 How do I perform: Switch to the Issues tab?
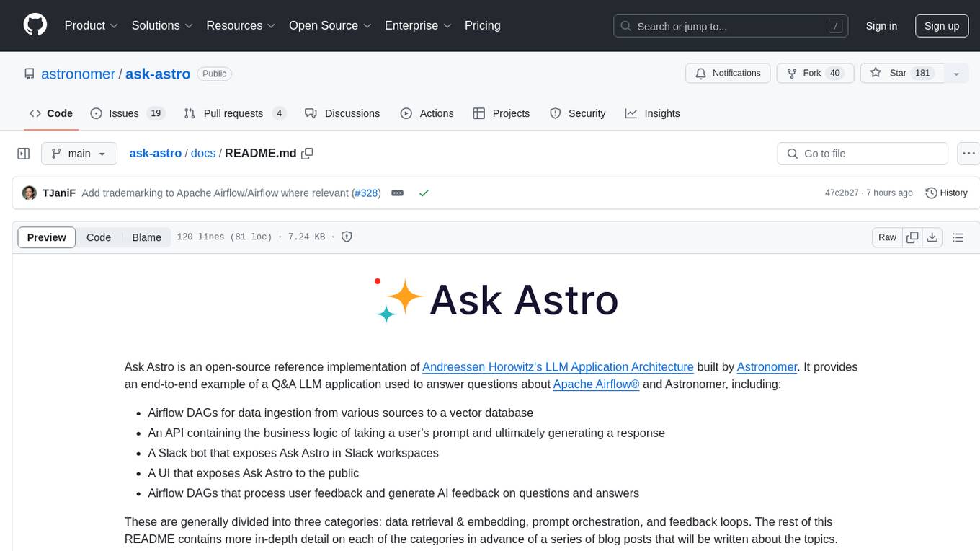pyautogui.click(x=128, y=113)
